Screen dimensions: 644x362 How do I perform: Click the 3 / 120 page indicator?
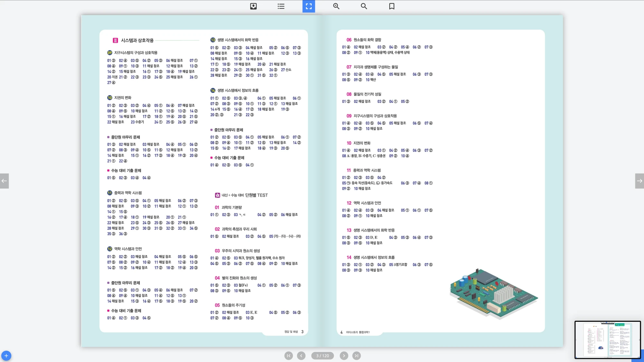322,356
